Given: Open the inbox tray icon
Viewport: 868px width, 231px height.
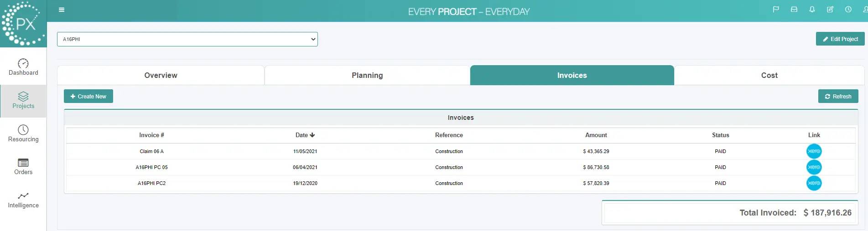Looking at the screenshot, I should [794, 10].
